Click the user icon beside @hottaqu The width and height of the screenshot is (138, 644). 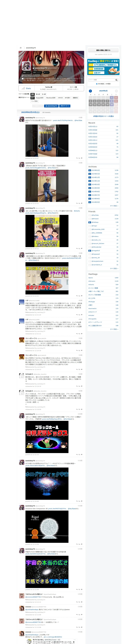(90, 222)
